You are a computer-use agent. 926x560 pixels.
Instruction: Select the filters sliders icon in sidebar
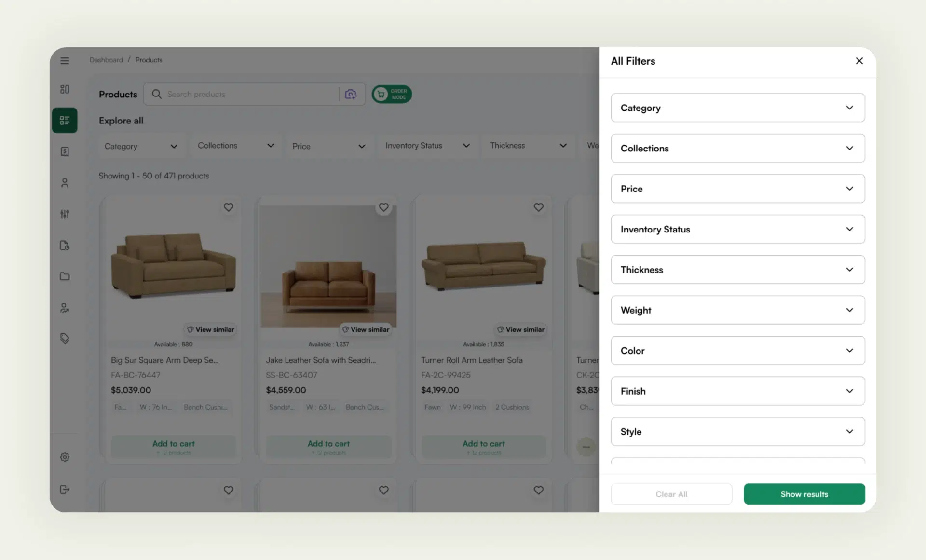click(x=65, y=214)
